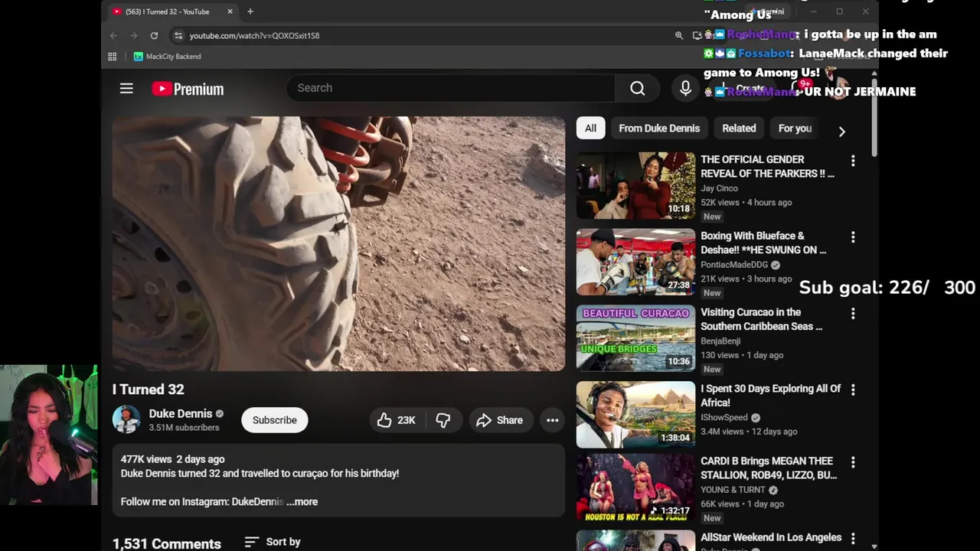Reload the page in browser toolbar
Screen dimensions: 980x551
(x=154, y=35)
